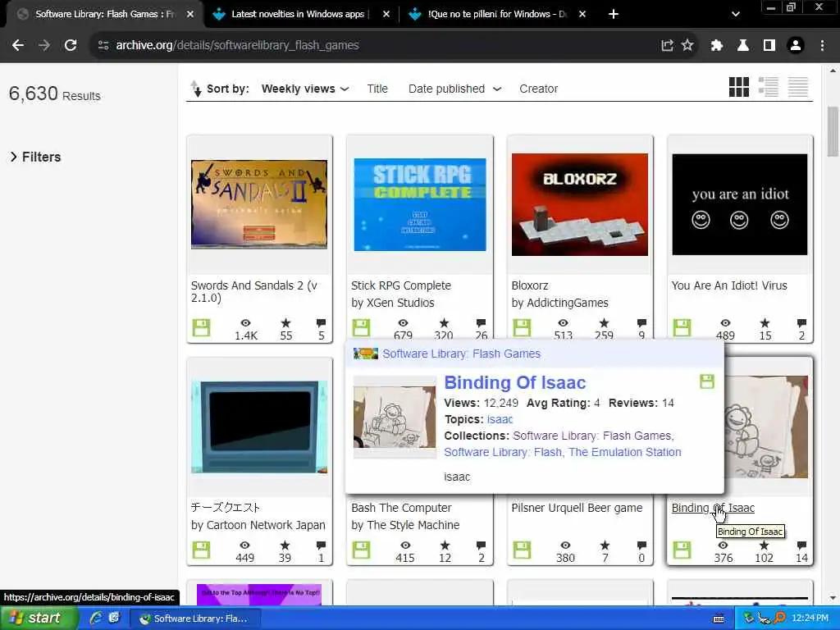The height and width of the screenshot is (630, 840).
Task: Open the Chrome profile avatar
Action: point(796,46)
